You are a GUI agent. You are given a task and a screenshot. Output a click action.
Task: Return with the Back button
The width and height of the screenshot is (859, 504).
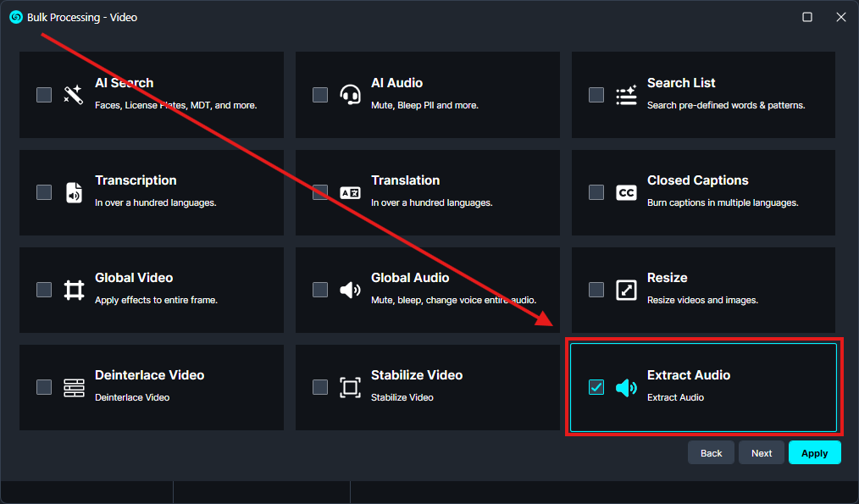tap(711, 453)
